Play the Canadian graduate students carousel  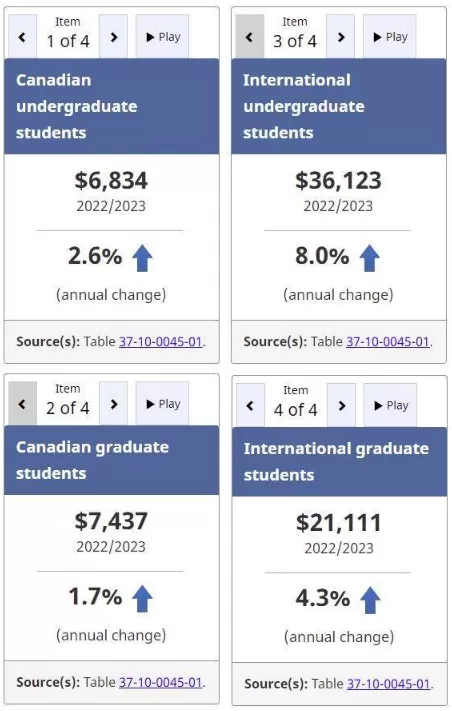(x=162, y=404)
